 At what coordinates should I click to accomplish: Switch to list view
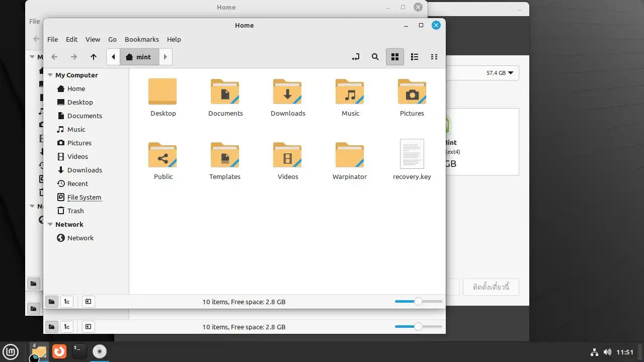tap(415, 57)
